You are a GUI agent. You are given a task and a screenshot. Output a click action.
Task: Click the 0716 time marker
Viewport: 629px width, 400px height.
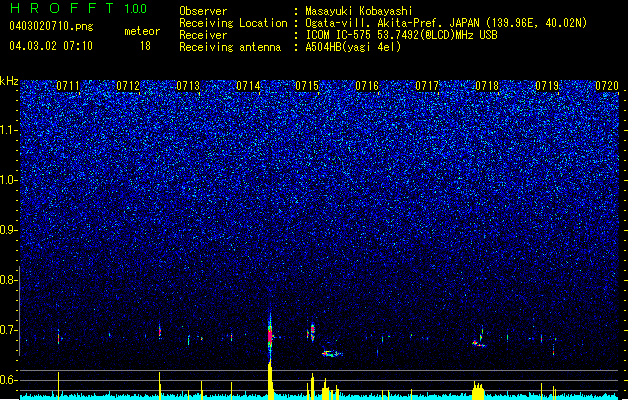pos(367,86)
